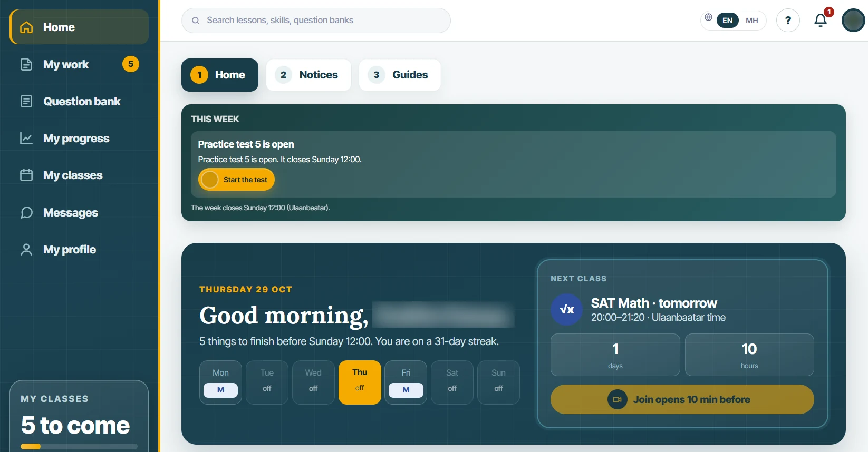Click the Messages chat bubble icon
This screenshot has width=868, height=452.
26,212
